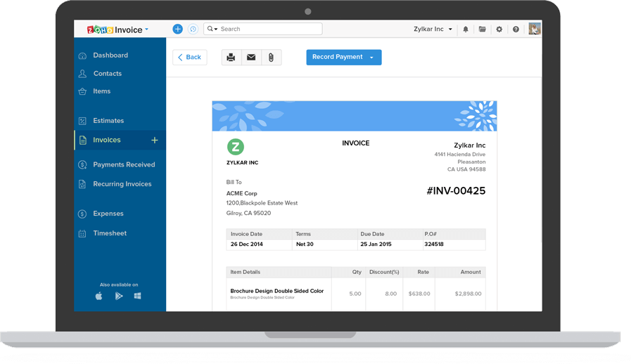The height and width of the screenshot is (364, 631).
Task: Click the ZYLKAR INC company label
Action: (x=242, y=163)
